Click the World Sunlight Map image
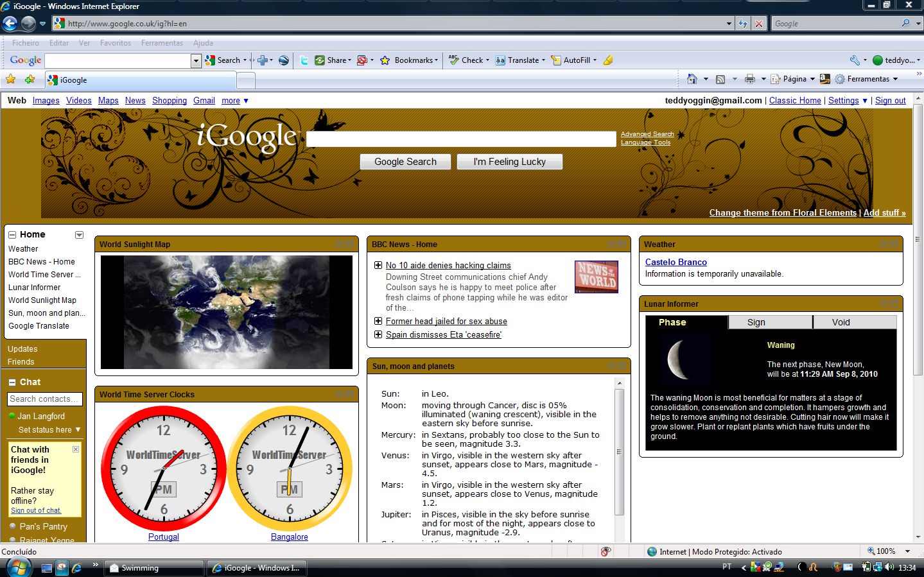 click(227, 312)
